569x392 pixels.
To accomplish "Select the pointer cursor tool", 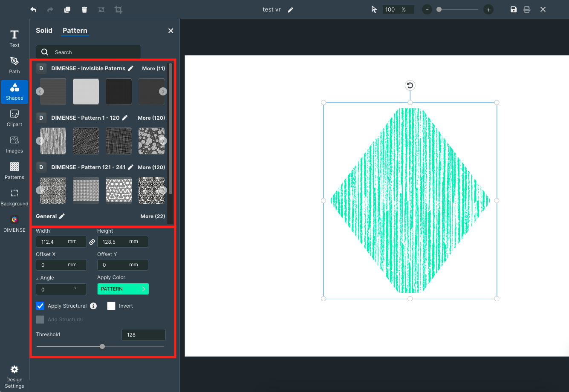I will tap(374, 9).
